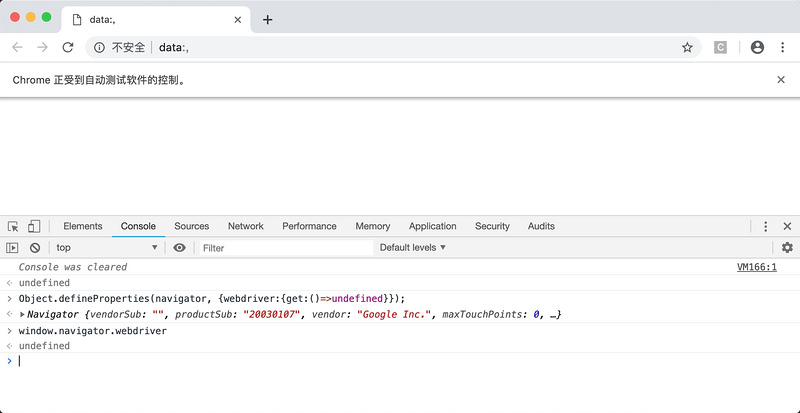Select the last undefined console result
The height and width of the screenshot is (413, 800).
coord(44,346)
